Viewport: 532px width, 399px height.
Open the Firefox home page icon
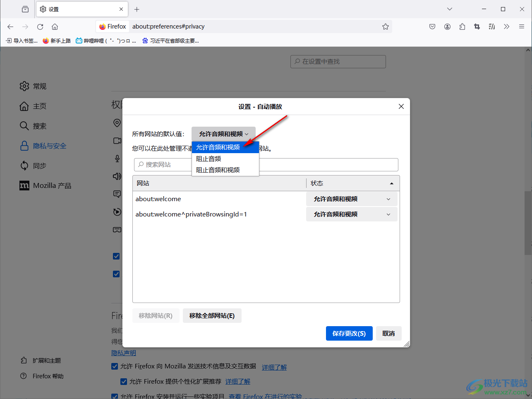pos(55,26)
